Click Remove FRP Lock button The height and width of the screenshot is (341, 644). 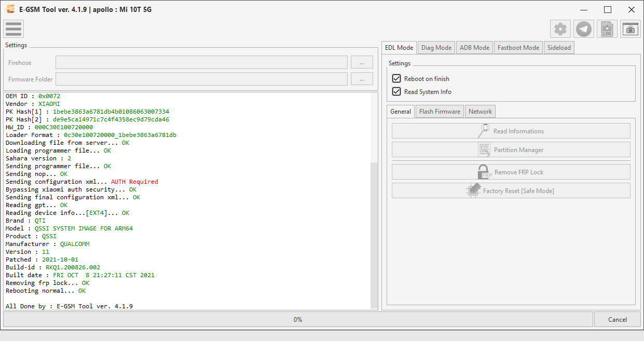(511, 172)
